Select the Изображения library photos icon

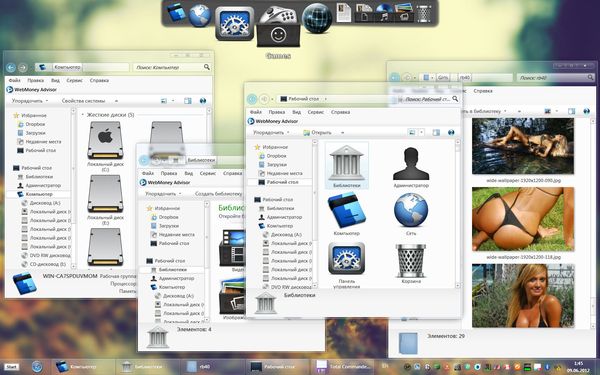pos(232,298)
